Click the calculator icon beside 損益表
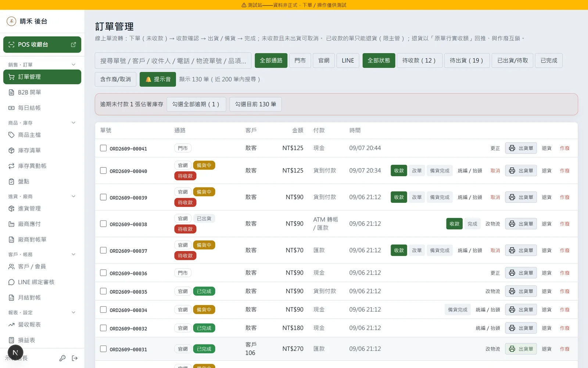This screenshot has width=588, height=368. coord(11,340)
